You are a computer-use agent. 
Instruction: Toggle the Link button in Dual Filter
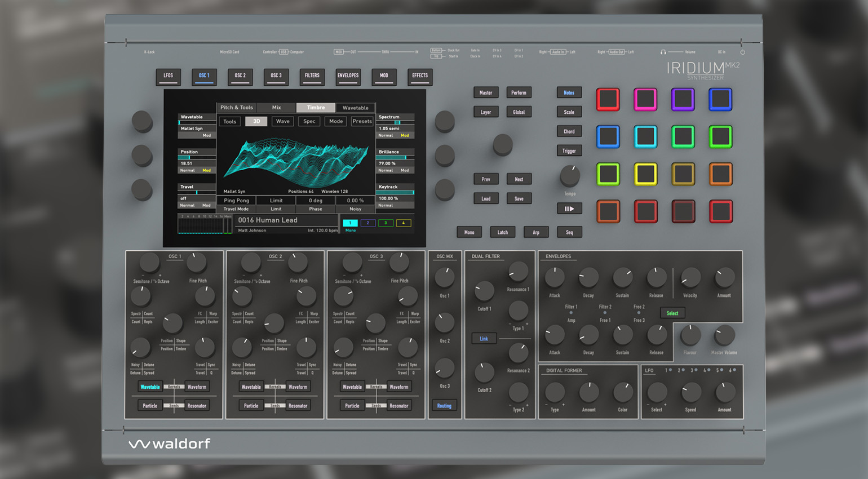484,339
